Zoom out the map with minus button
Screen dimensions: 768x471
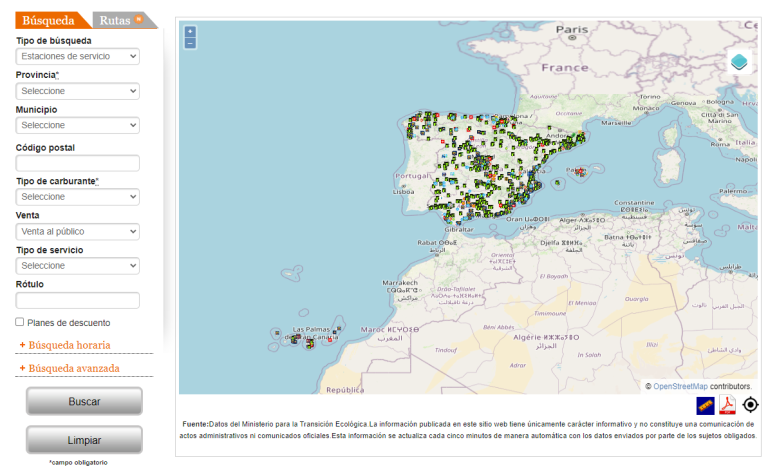click(x=190, y=44)
